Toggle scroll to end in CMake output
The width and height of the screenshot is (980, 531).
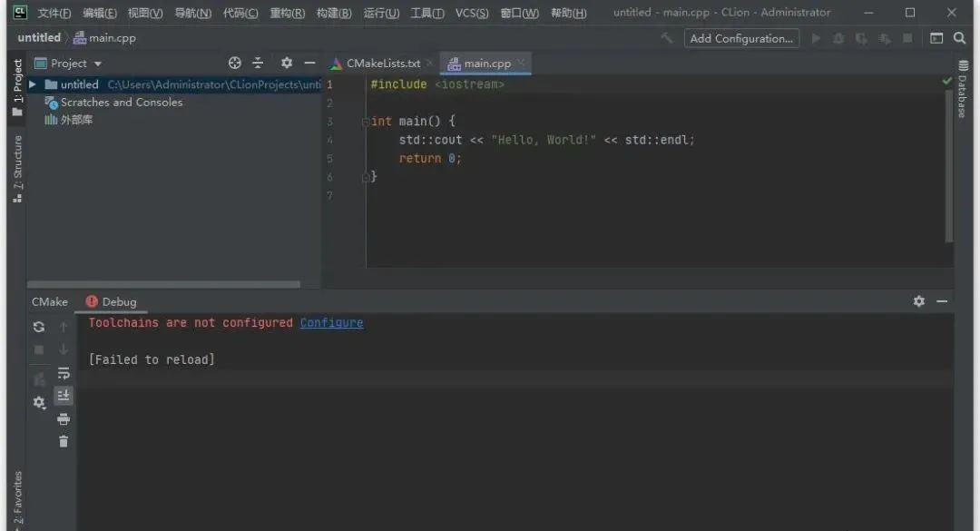click(64, 396)
